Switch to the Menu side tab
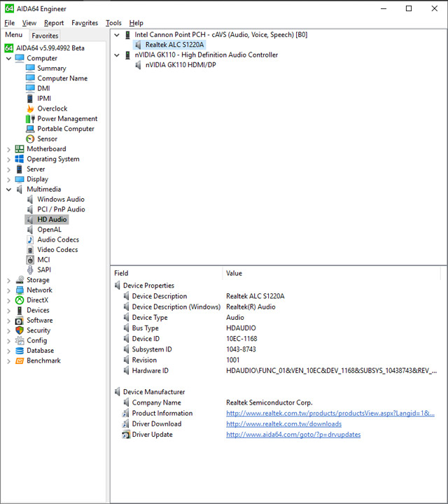The image size is (448, 504). [14, 35]
